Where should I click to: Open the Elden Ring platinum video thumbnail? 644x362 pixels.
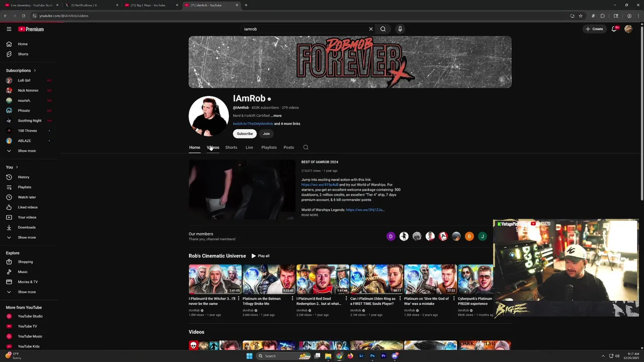point(376,279)
